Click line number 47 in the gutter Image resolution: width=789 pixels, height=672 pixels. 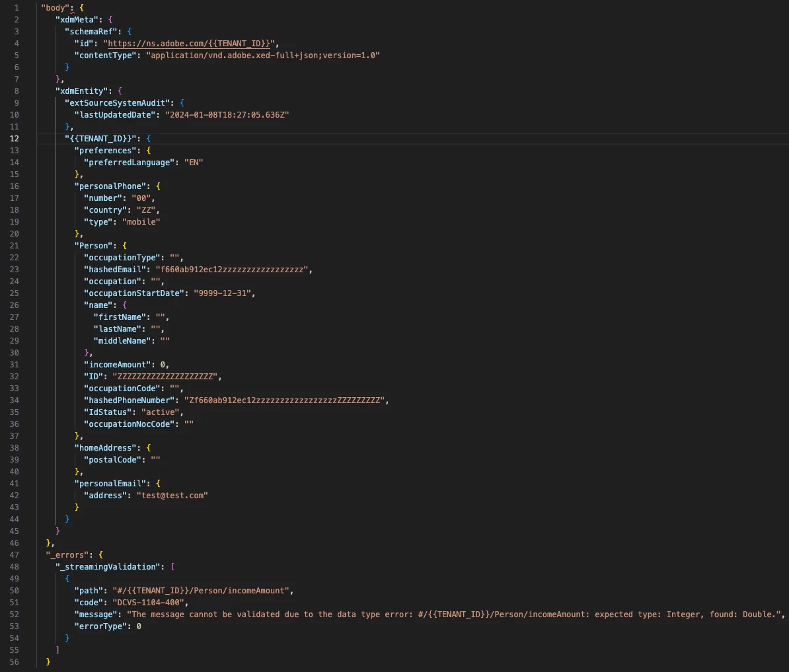point(14,555)
